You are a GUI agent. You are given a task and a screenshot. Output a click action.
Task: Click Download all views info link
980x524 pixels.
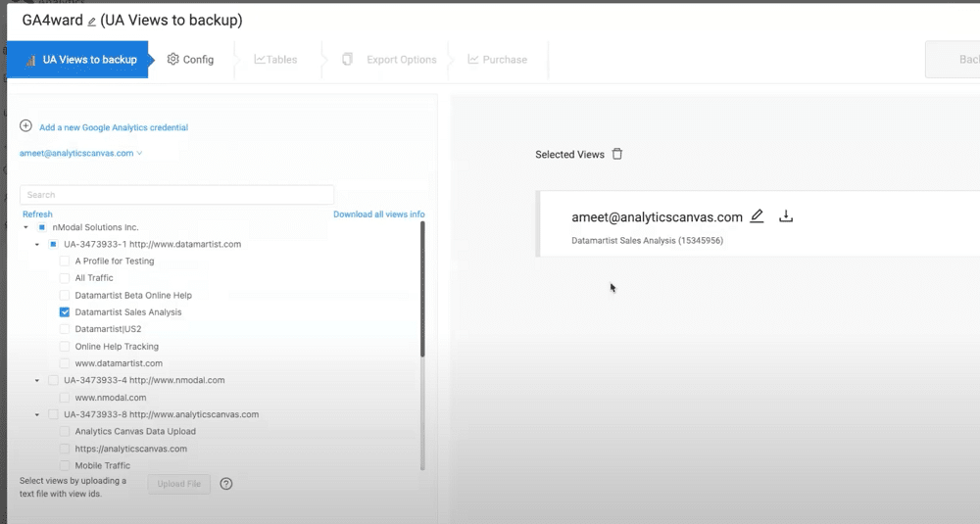378,214
